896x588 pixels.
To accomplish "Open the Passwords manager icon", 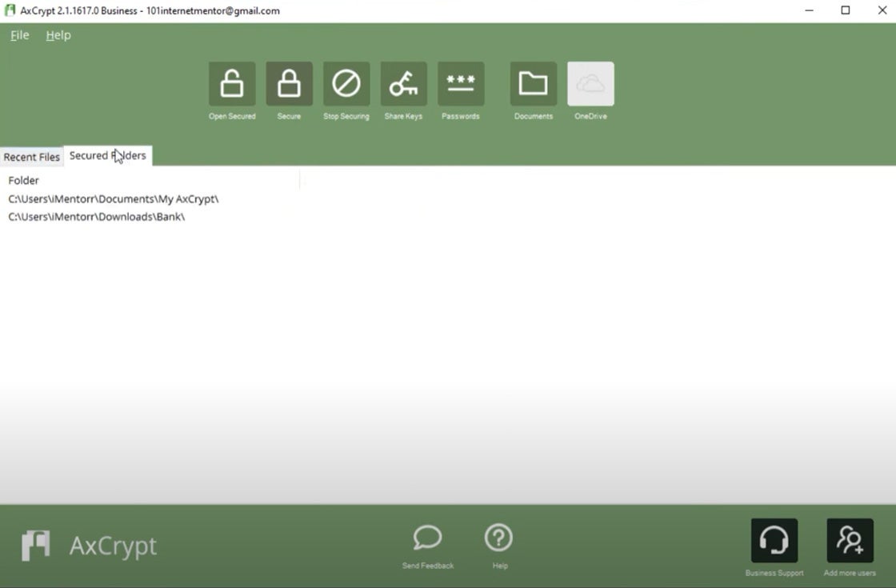I will point(461,84).
